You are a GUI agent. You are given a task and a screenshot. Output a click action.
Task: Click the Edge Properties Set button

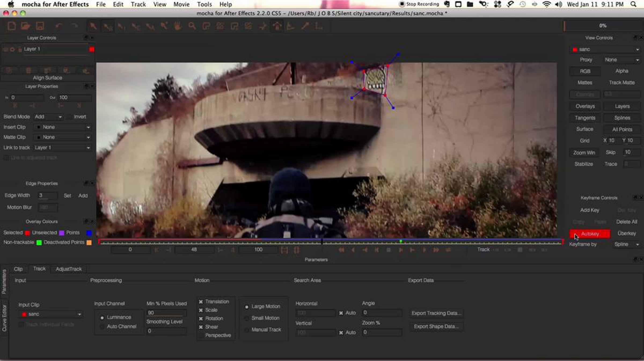68,196
